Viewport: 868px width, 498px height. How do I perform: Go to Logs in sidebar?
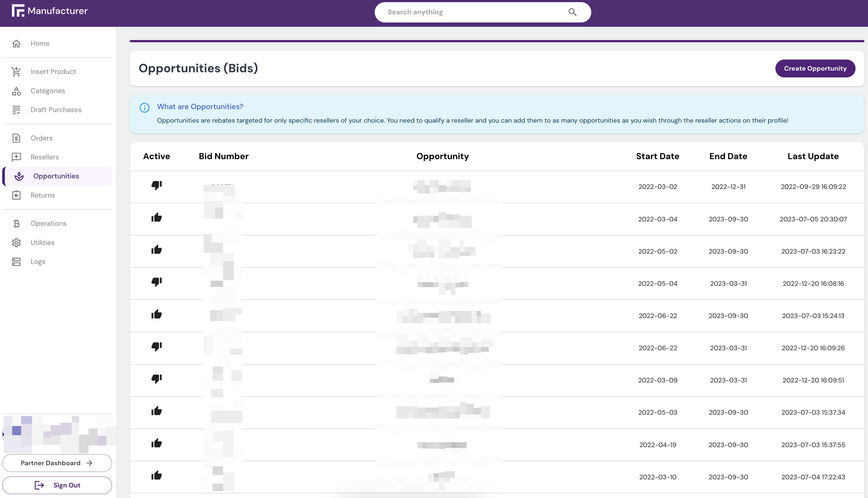[38, 262]
